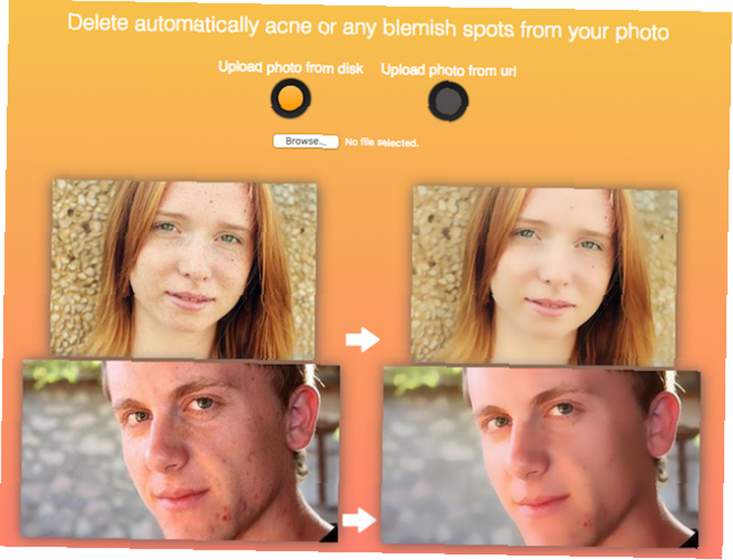Image resolution: width=733 pixels, height=560 pixels.
Task: Click the 'Delete automatically acne' heading
Action: click(x=368, y=28)
